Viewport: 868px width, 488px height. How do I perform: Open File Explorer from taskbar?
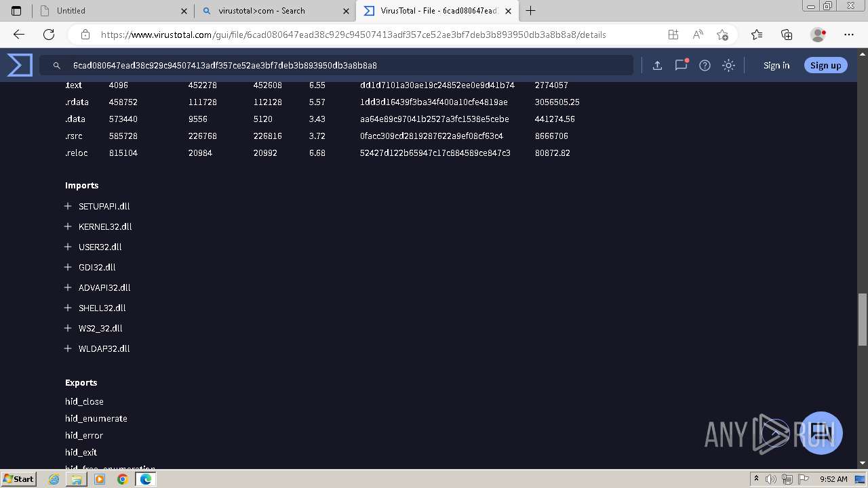[77, 479]
